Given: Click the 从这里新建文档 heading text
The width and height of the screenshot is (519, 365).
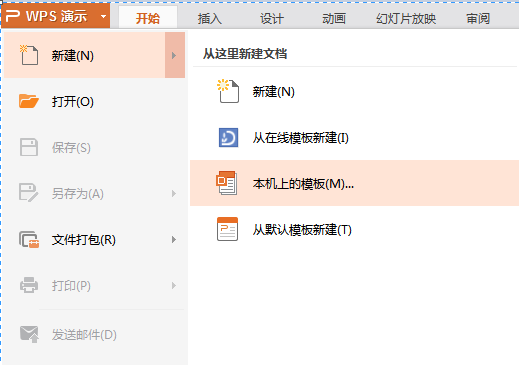Looking at the screenshot, I should pos(245,54).
